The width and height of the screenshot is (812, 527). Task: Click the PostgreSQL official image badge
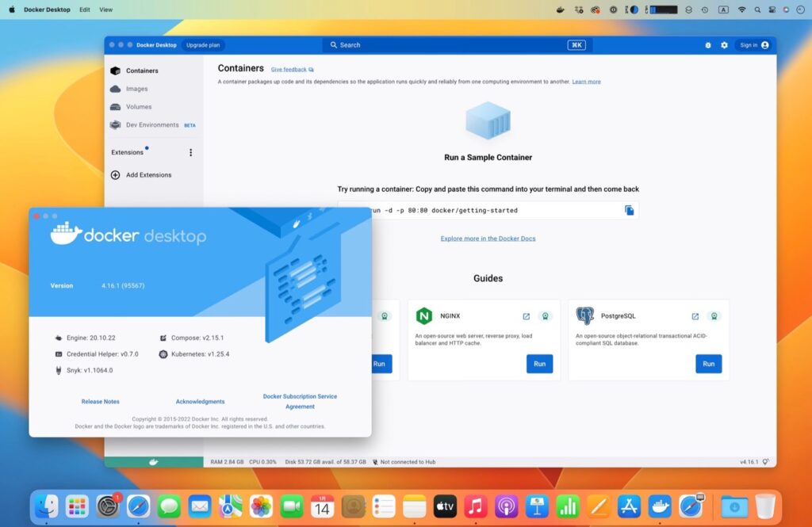pyautogui.click(x=714, y=316)
